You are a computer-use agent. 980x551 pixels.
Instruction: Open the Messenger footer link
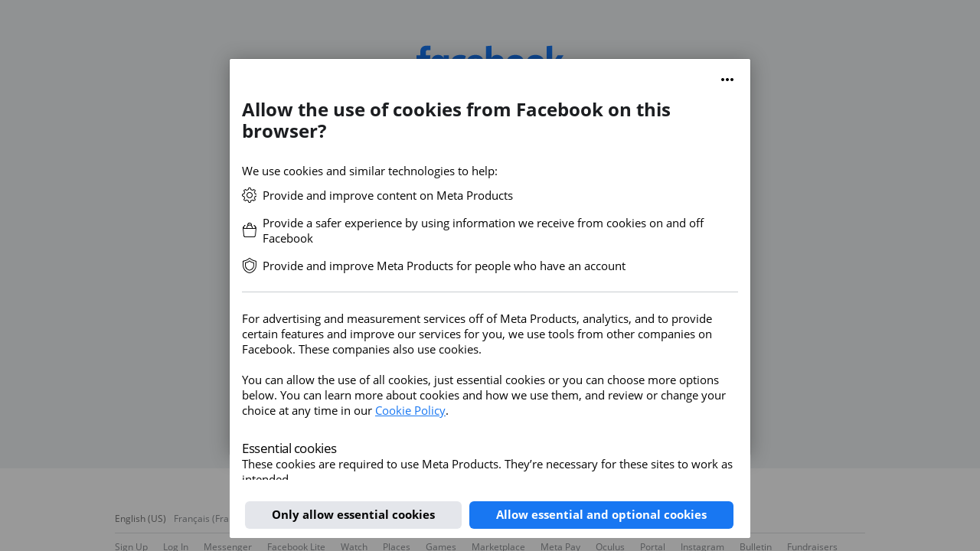pyautogui.click(x=227, y=546)
